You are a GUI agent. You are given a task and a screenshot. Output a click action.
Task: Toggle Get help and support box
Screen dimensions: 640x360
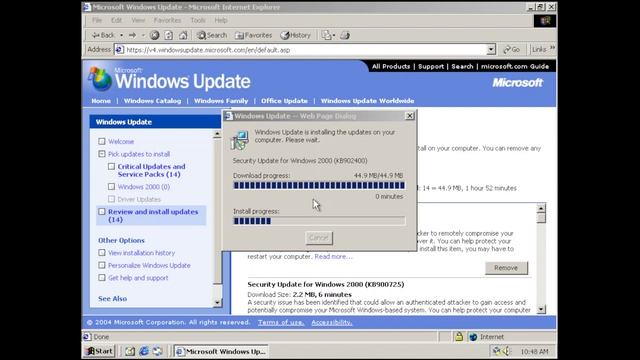point(102,278)
